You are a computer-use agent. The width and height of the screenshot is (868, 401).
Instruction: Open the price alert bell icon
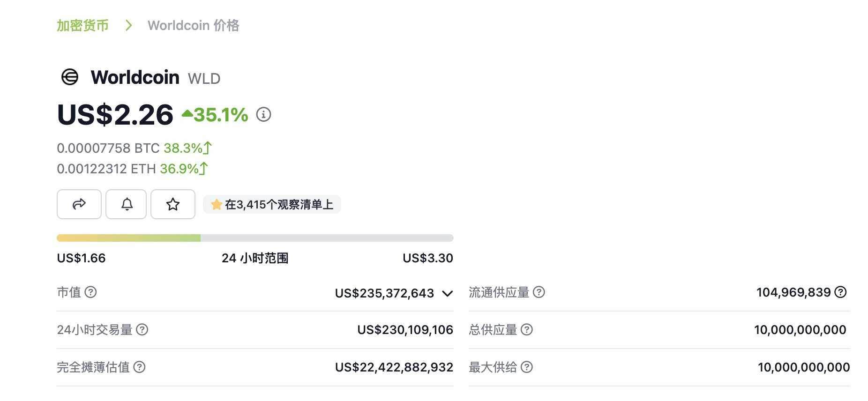click(126, 204)
